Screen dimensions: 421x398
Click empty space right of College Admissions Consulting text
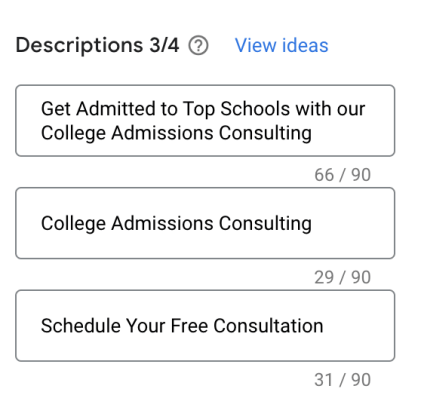click(x=353, y=223)
